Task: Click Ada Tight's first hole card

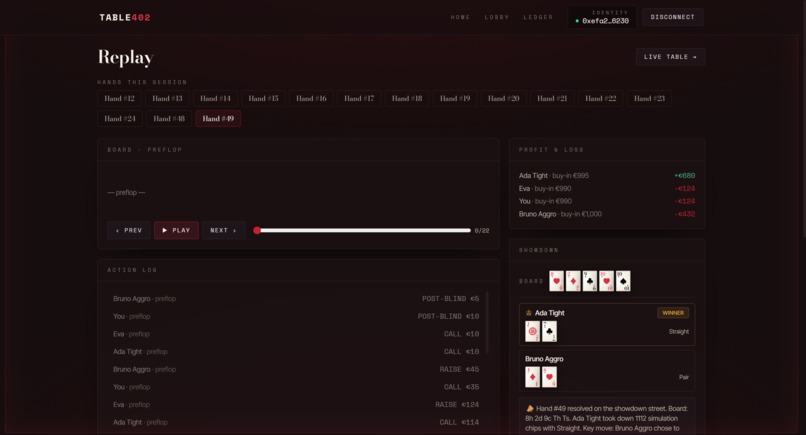Action: (x=533, y=332)
